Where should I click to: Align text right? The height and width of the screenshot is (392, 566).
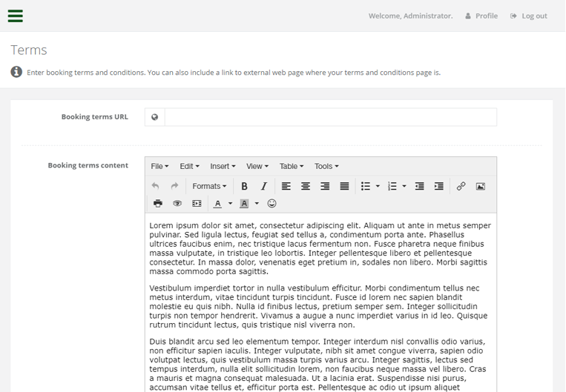tap(325, 186)
